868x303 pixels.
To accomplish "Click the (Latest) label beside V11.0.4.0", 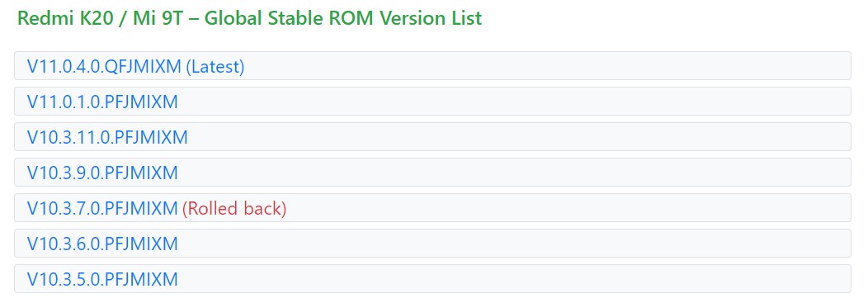I will 215,67.
